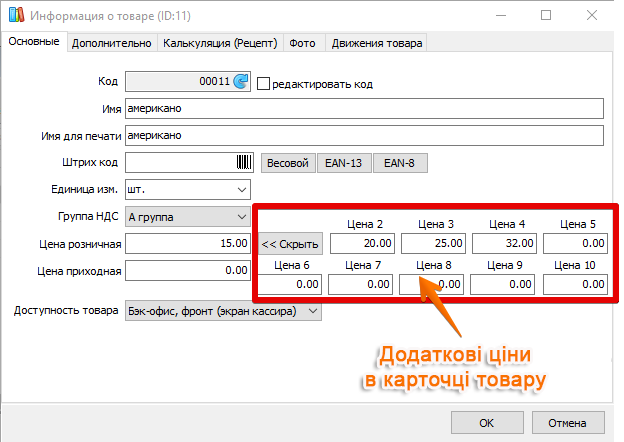624x442 pixels.
Task: Click the Имя field with американо
Action: (364, 109)
